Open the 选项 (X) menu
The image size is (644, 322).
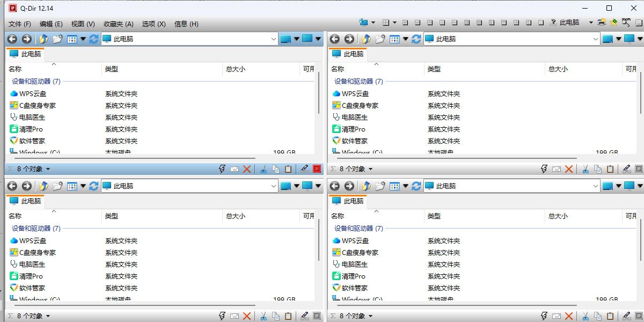pyautogui.click(x=153, y=23)
